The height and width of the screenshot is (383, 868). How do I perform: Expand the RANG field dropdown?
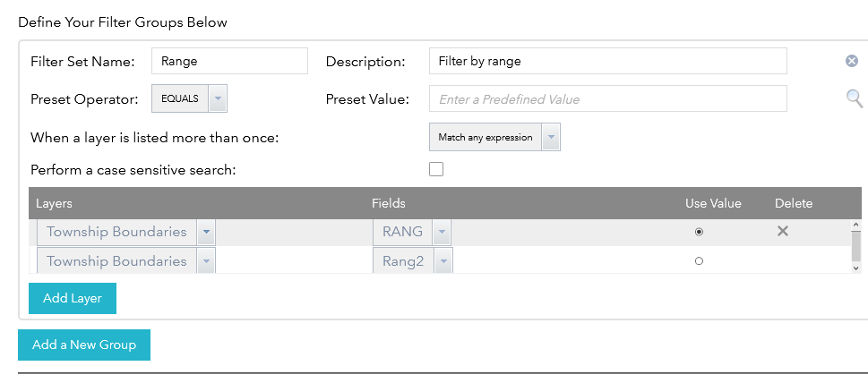click(441, 232)
